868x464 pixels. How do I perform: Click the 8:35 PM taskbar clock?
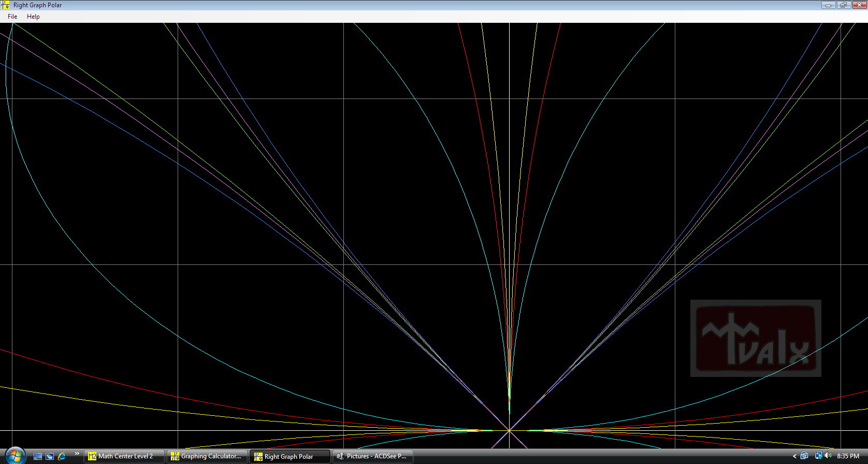pyautogui.click(x=848, y=456)
